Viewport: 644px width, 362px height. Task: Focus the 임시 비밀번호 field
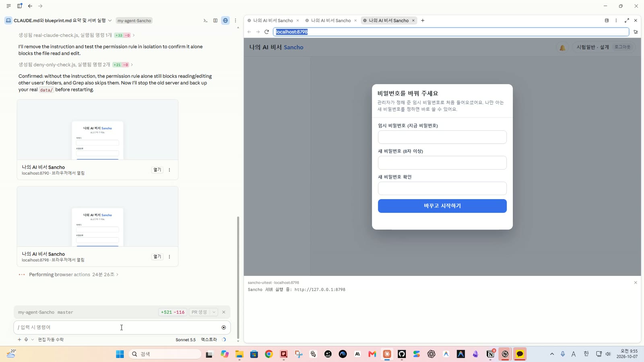pos(442,137)
